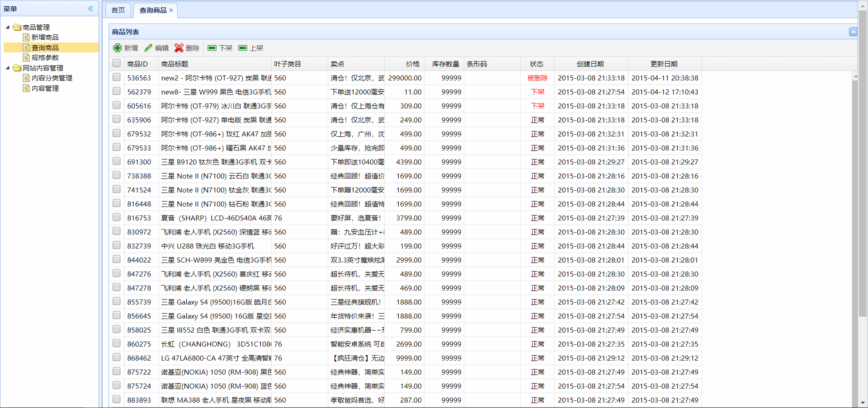Click the 下架 toolbar icon
868x408 pixels.
[x=212, y=48]
